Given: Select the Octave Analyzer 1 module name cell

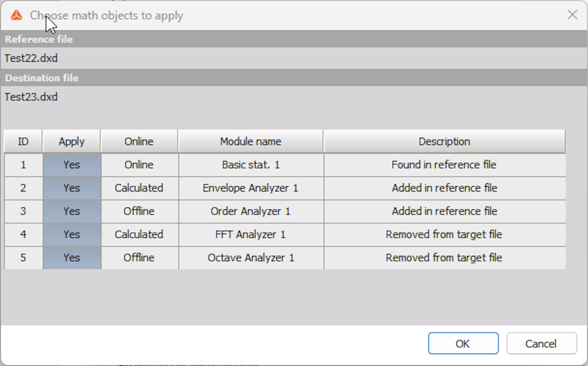Looking at the screenshot, I should click(x=251, y=258).
